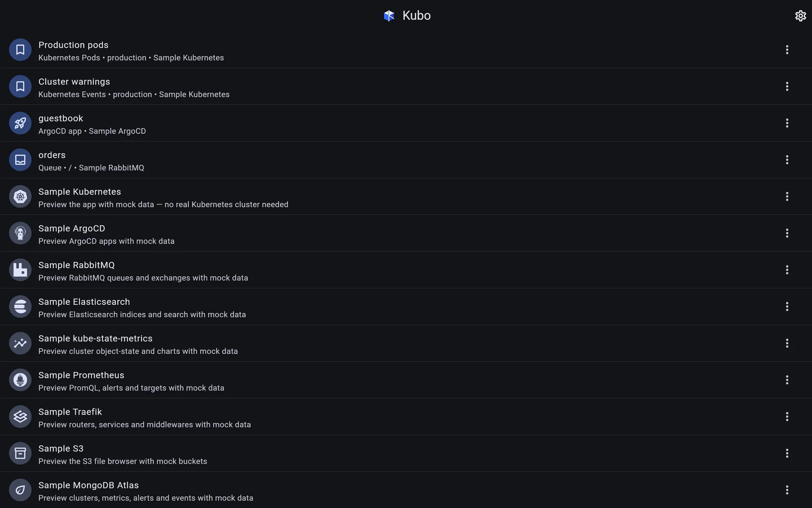This screenshot has height=508, width=812.
Task: Click 'Kubernetes Events • production • Sample Kubernetes' subtitle
Action: (x=134, y=95)
